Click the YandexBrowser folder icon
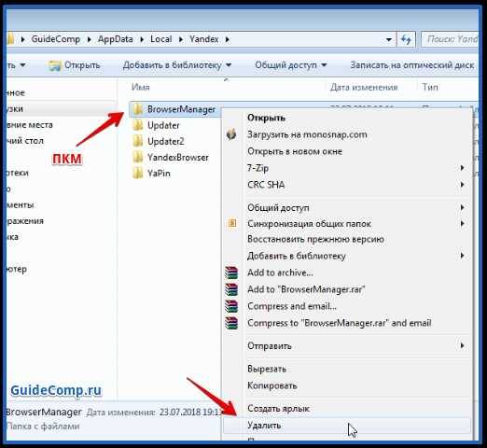The width and height of the screenshot is (487, 448). tap(137, 157)
